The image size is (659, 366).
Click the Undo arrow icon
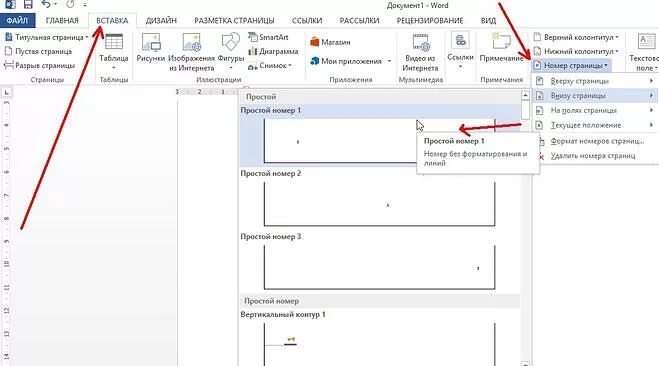[x=46, y=5]
